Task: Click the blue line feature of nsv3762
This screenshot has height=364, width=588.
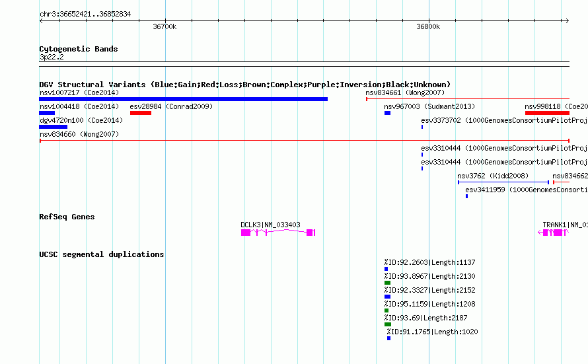Action: coord(503,182)
